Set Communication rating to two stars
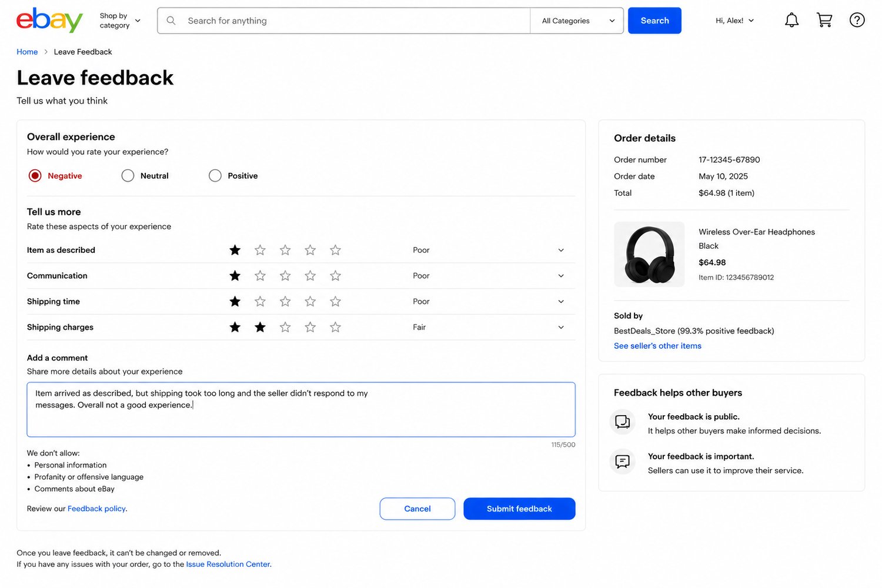This screenshot has width=882, height=588. click(x=260, y=276)
